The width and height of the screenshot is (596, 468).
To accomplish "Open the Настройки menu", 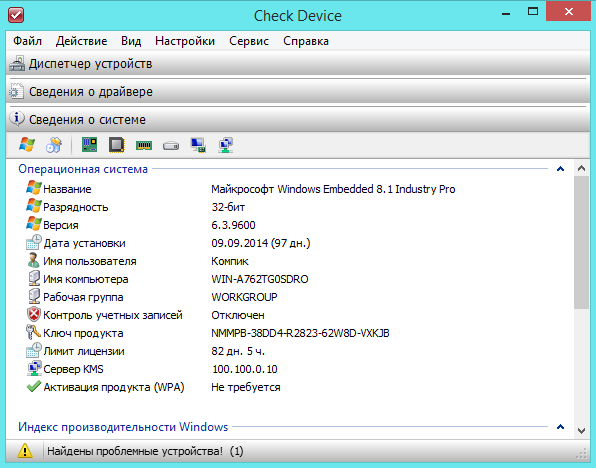I will pyautogui.click(x=185, y=41).
